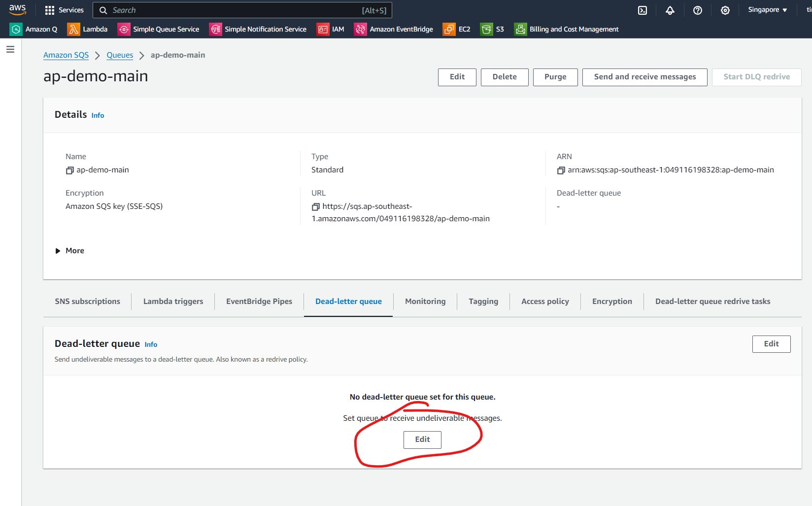Click the queue URL text
The width and height of the screenshot is (812, 506).
[x=401, y=212]
